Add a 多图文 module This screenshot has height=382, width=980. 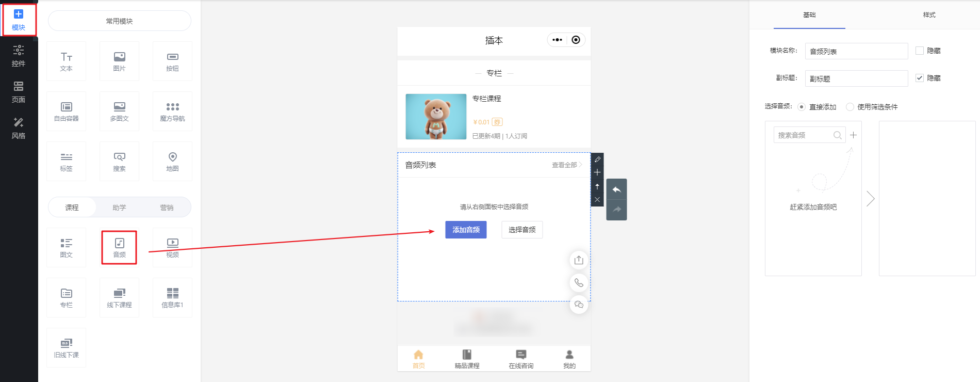pyautogui.click(x=120, y=112)
